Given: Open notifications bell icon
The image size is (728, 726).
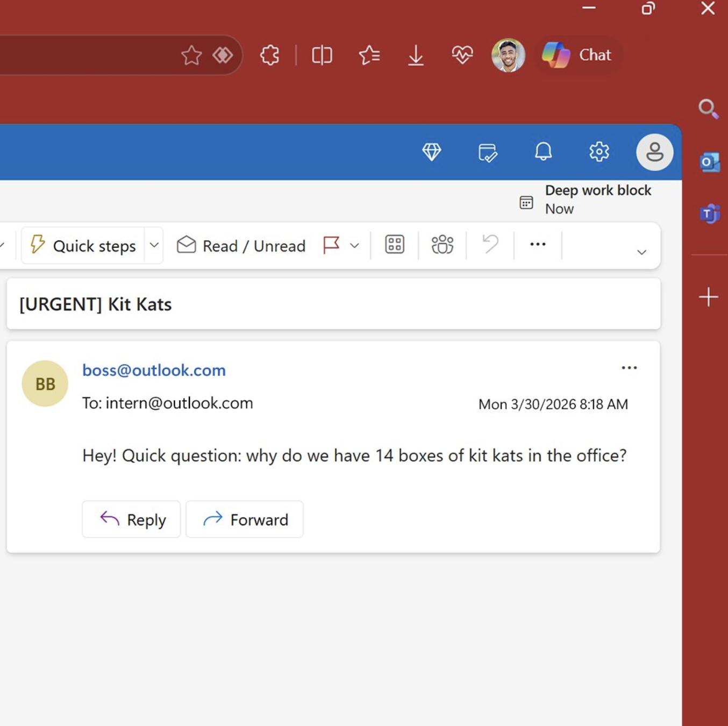Looking at the screenshot, I should click(543, 152).
